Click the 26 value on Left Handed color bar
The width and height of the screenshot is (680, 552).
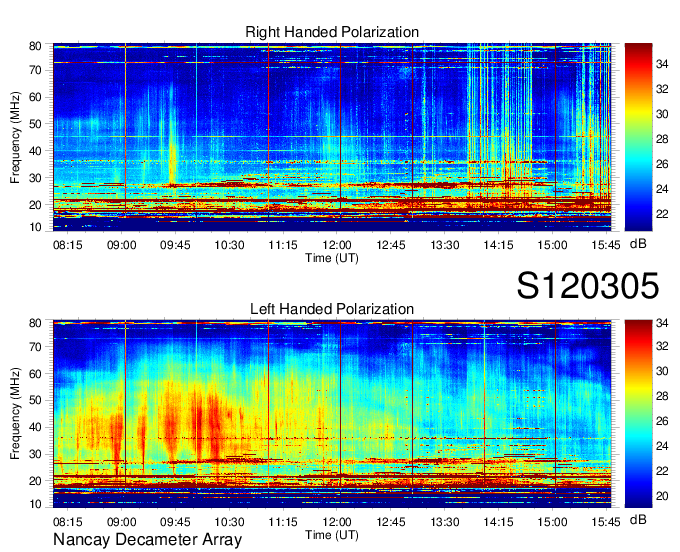tap(662, 421)
